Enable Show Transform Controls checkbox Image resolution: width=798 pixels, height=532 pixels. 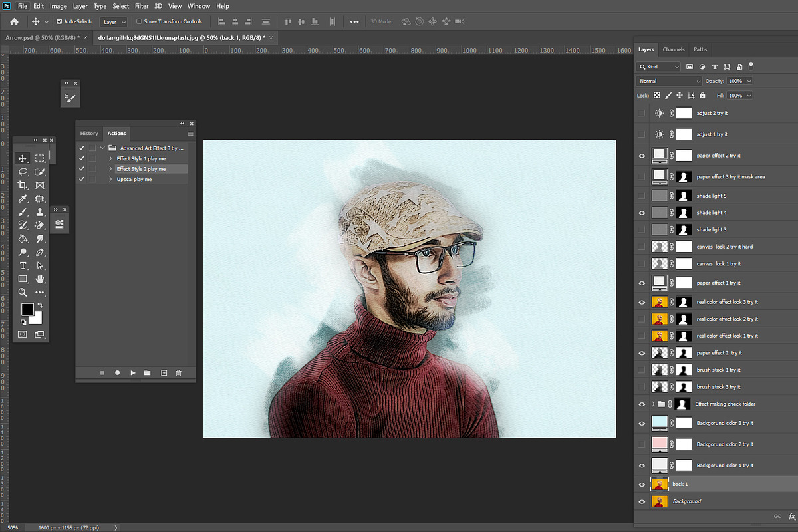(139, 21)
